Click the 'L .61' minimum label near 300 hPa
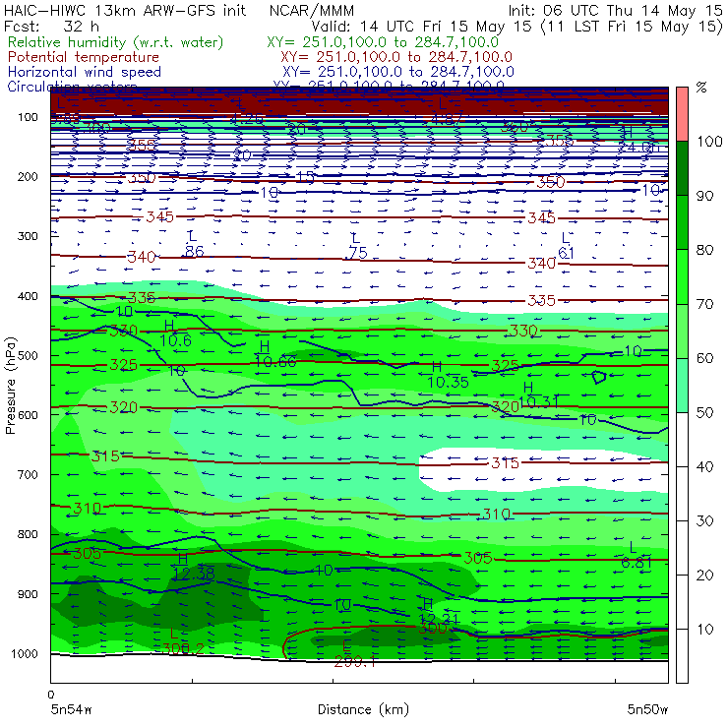The image size is (728, 728). tap(566, 246)
